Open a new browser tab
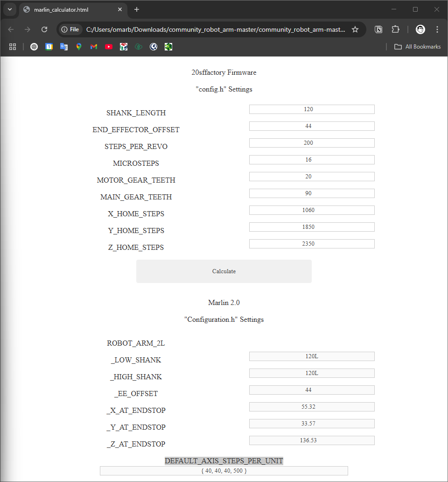Viewport: 448px width, 482px height. pyautogui.click(x=137, y=9)
